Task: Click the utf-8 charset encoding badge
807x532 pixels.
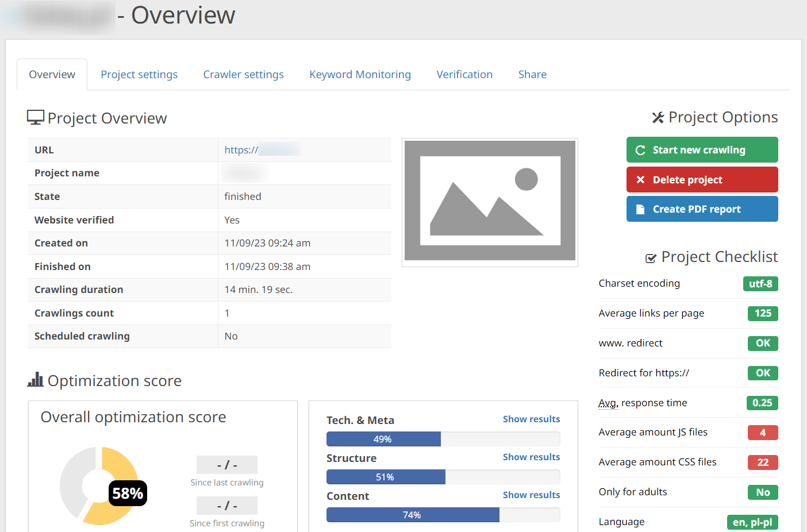Action: tap(760, 284)
